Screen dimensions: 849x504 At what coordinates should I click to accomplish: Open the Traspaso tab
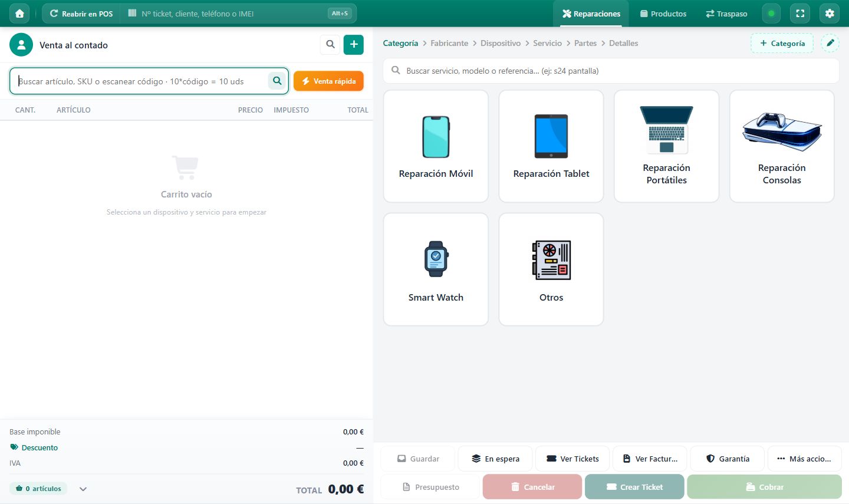pos(726,14)
